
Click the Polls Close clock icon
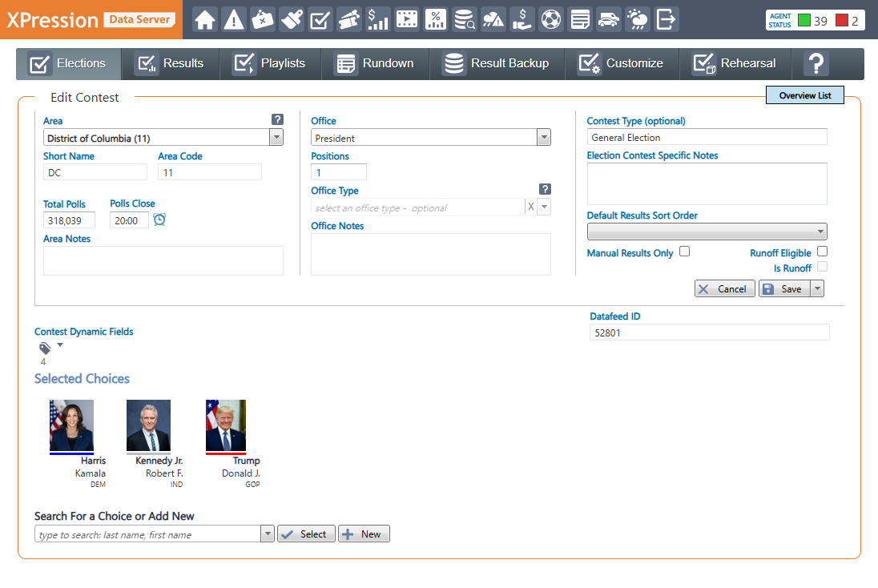click(159, 219)
